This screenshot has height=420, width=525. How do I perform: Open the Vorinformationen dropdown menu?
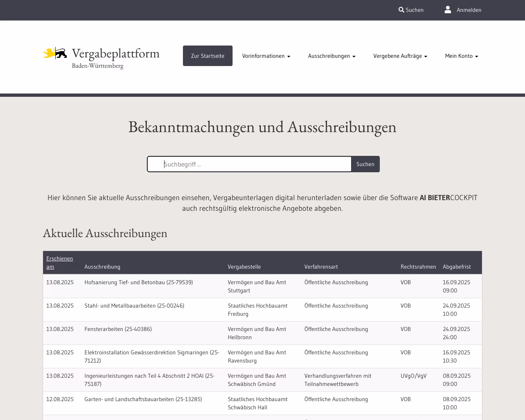(x=266, y=56)
